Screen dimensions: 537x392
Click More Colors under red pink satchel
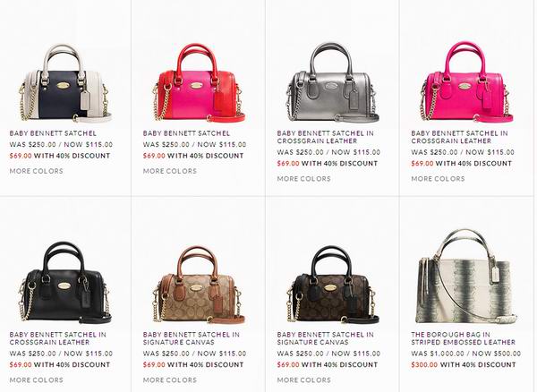pos(170,171)
